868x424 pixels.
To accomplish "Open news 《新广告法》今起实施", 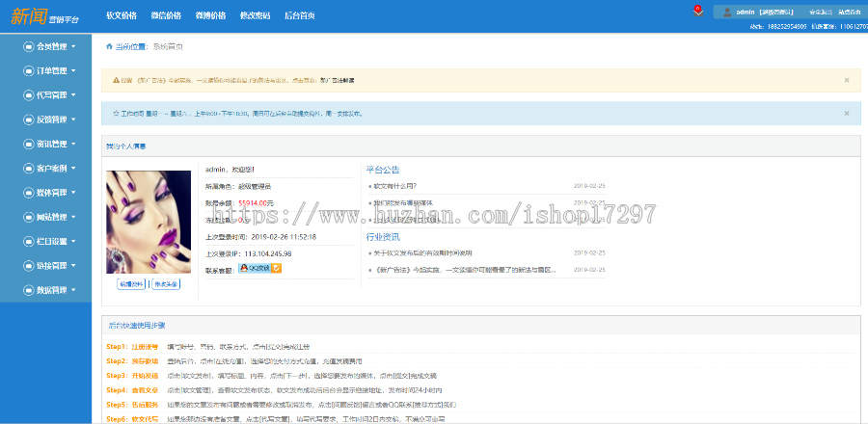I will [x=465, y=270].
